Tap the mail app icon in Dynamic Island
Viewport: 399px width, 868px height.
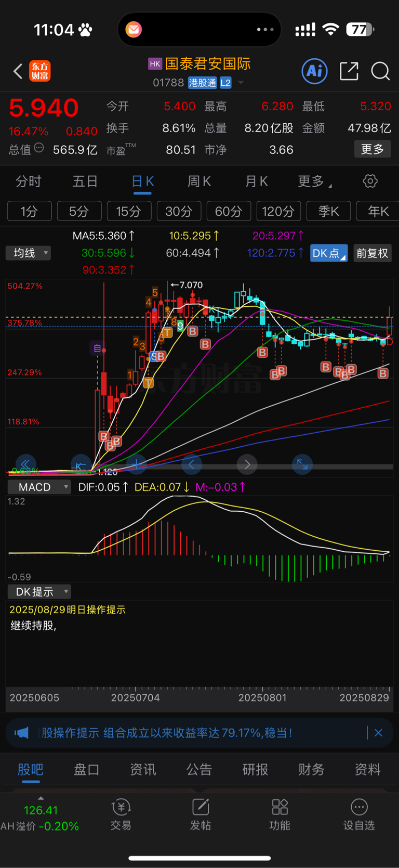pos(134,30)
